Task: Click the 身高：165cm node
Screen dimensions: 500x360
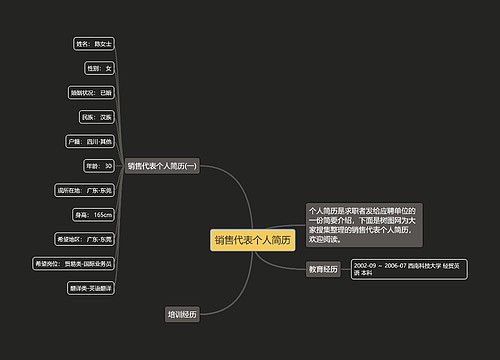Action: pos(93,215)
